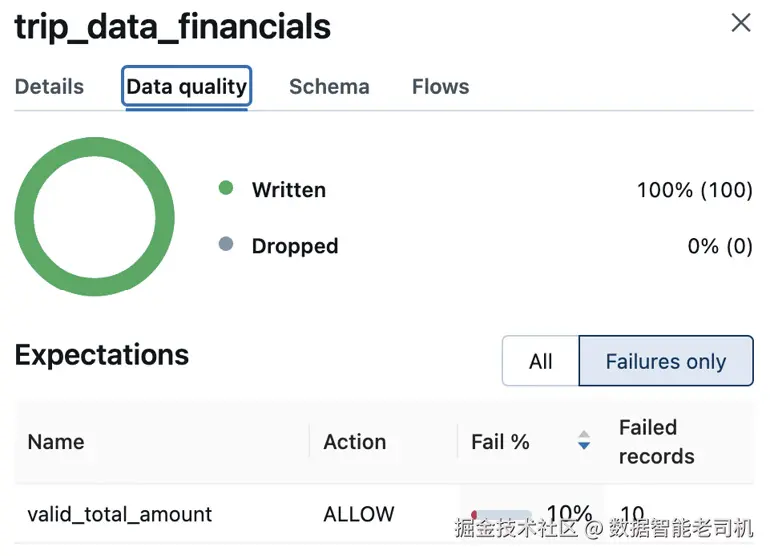Image resolution: width=770 pixels, height=556 pixels.
Task: Switch to the Details tab
Action: click(x=49, y=87)
